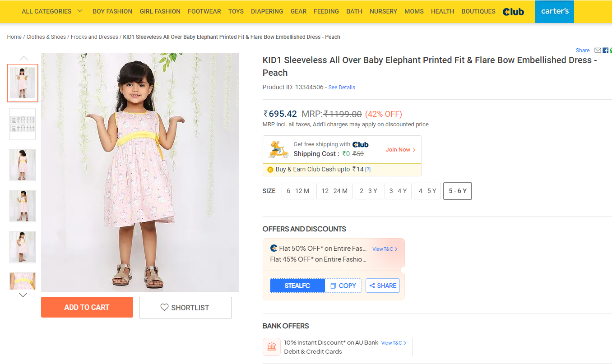Click the heart Shortlist icon
This screenshot has width=612, height=364.
click(x=165, y=308)
